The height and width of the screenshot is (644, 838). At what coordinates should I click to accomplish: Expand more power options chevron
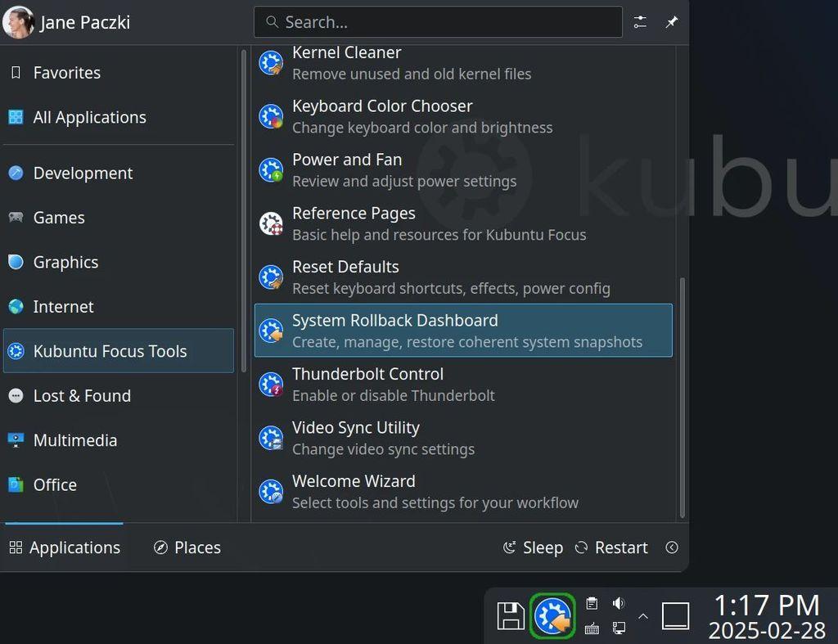(x=672, y=547)
